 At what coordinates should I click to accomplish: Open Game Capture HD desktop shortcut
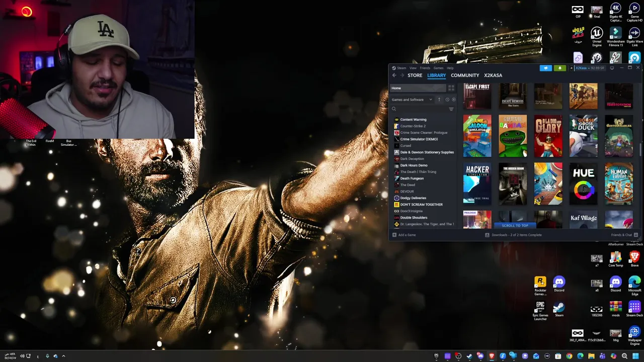634,13
